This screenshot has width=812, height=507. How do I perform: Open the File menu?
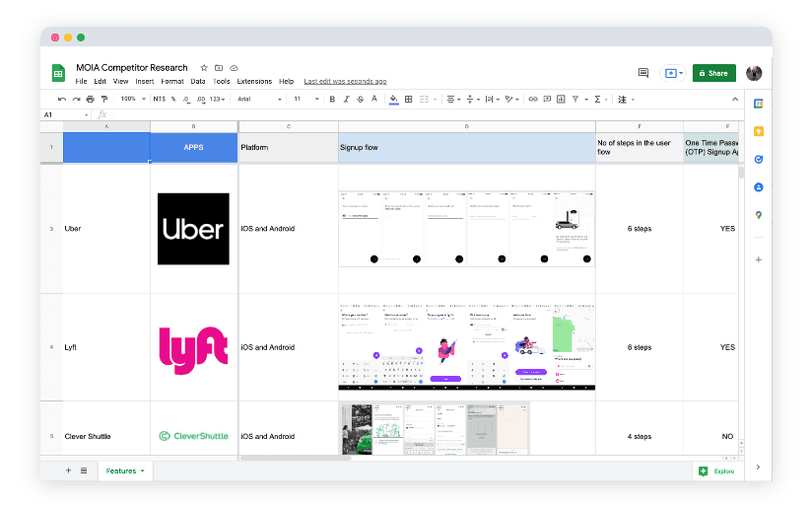coord(82,82)
